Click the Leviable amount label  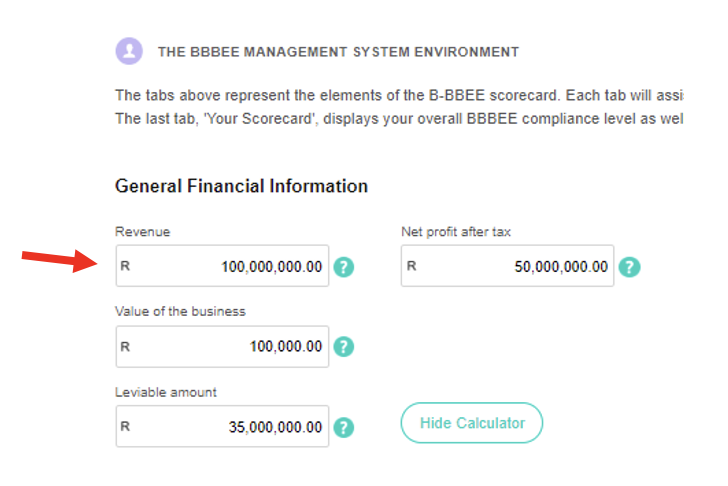pos(166,392)
